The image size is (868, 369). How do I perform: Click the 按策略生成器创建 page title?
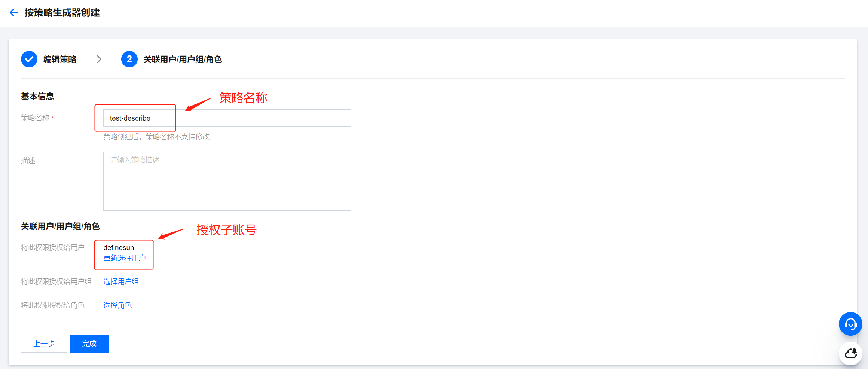pyautogui.click(x=62, y=13)
